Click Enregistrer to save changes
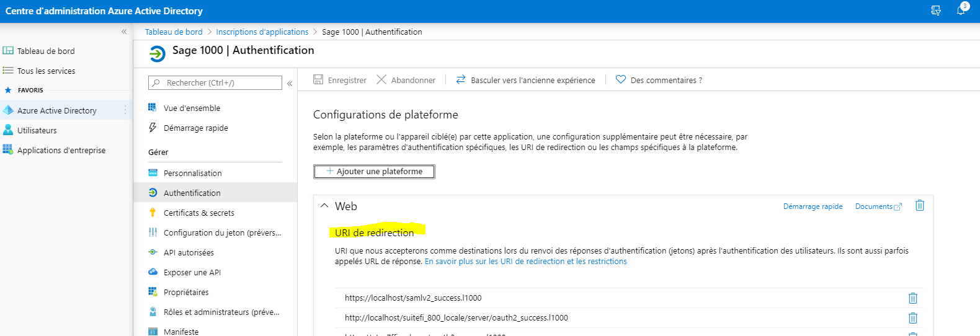The image size is (980, 336). point(340,80)
